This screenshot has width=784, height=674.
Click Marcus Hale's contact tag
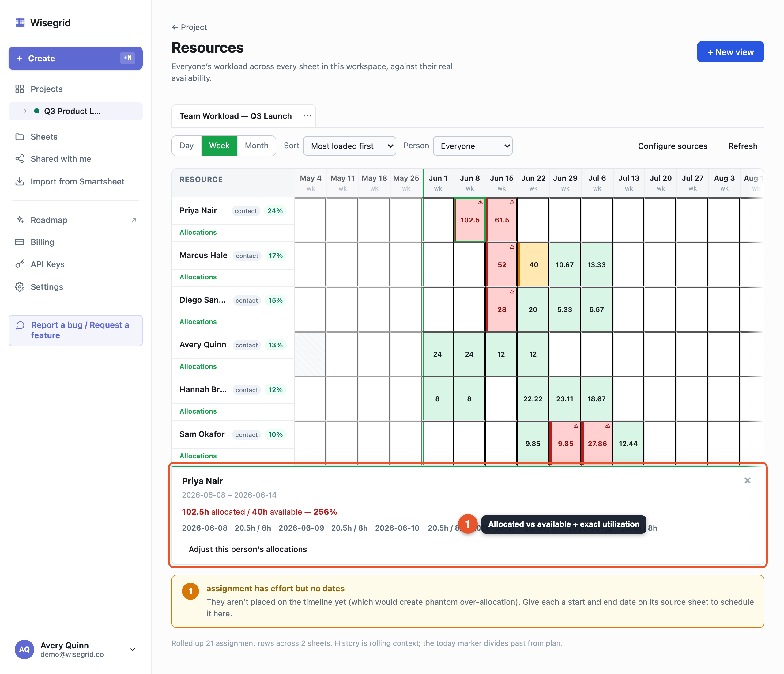[247, 256]
